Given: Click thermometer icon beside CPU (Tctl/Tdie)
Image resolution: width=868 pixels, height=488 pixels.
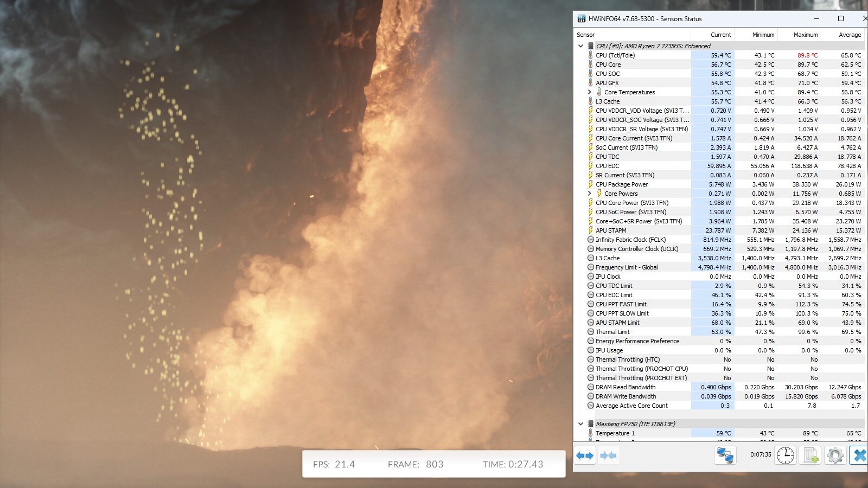Looking at the screenshot, I should click(590, 55).
